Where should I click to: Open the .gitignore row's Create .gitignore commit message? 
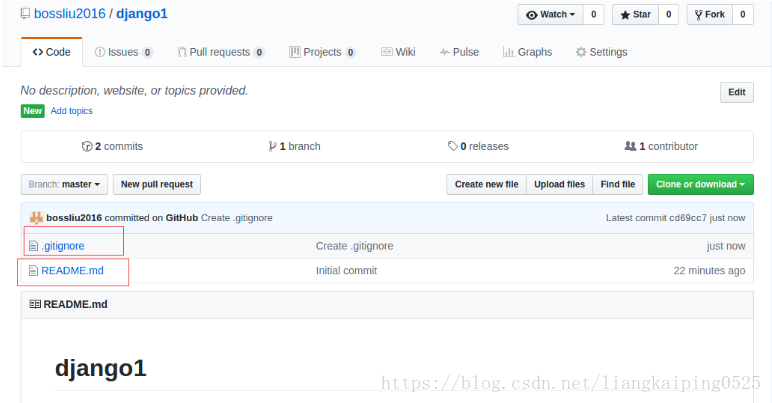point(354,246)
